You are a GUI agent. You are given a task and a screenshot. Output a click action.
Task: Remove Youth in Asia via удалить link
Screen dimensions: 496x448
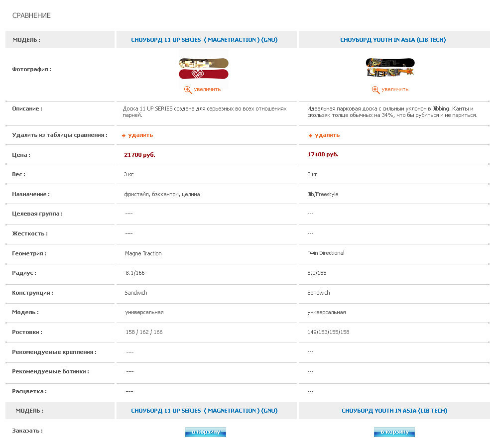(327, 135)
